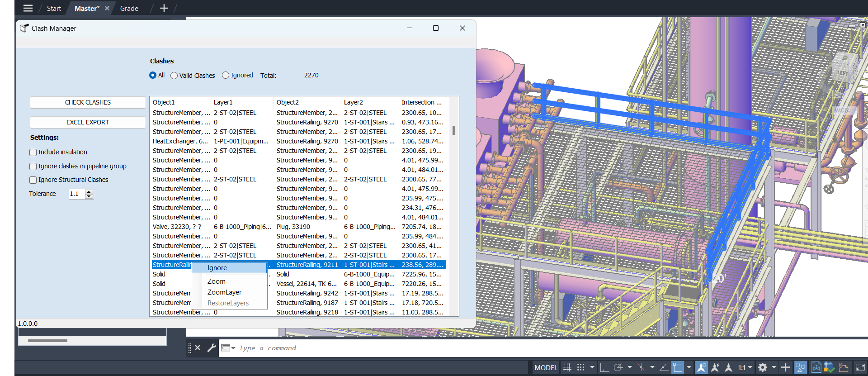Image resolution: width=868 pixels, height=376 pixels.
Task: Click the clash list vertical scrollbar thumb
Action: 453,131
